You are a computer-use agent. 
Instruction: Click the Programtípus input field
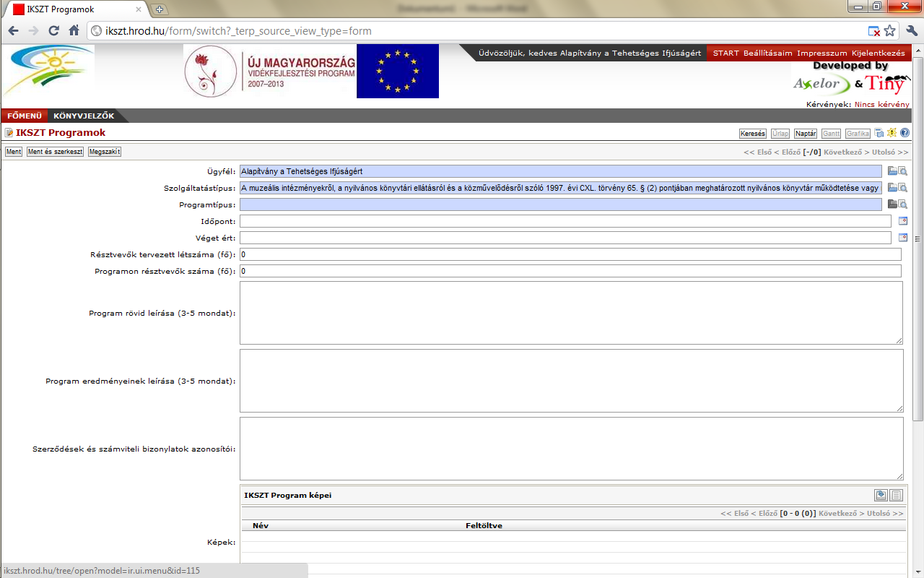pyautogui.click(x=561, y=204)
